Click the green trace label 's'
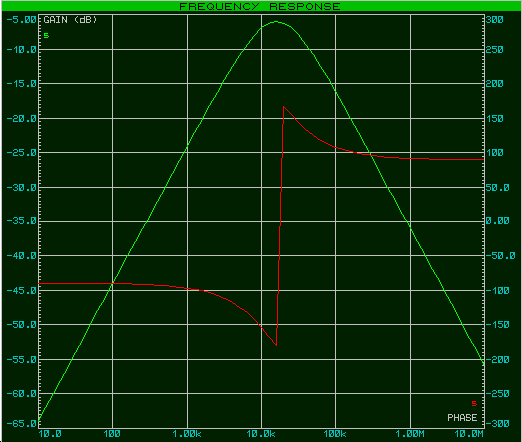The width and height of the screenshot is (522, 442). coord(46,35)
